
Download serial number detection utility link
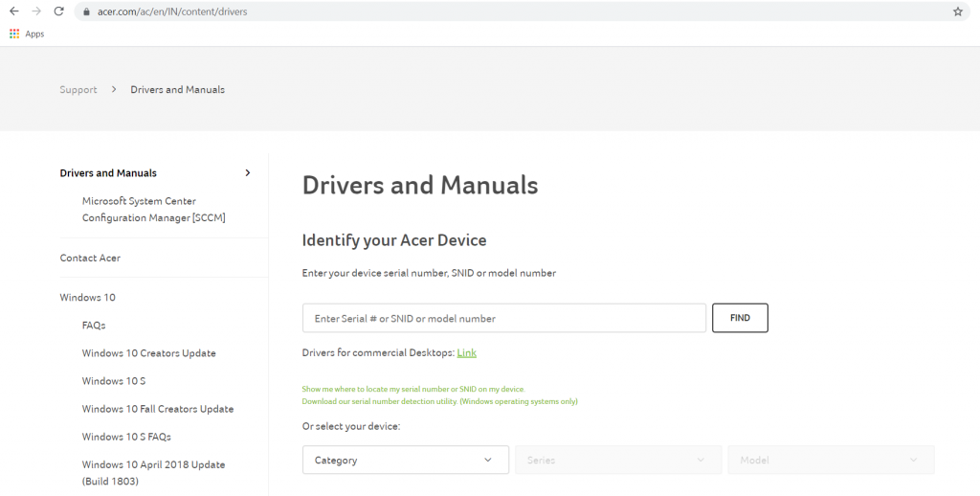coord(439,402)
